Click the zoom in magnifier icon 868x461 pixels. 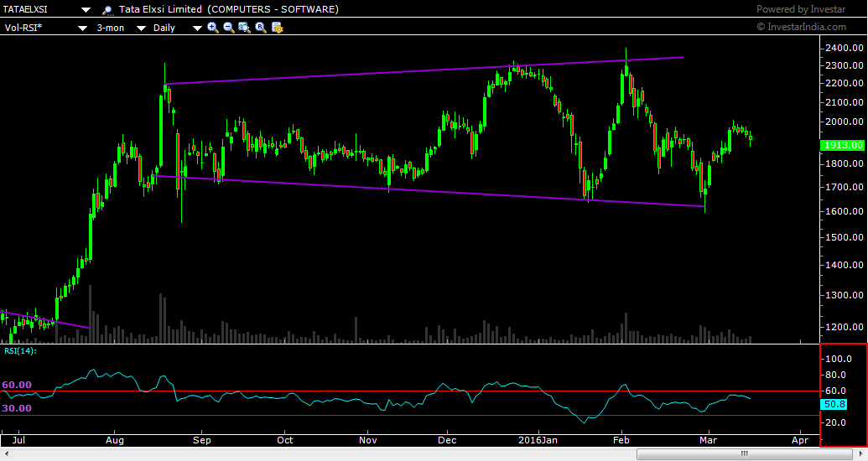(212, 27)
